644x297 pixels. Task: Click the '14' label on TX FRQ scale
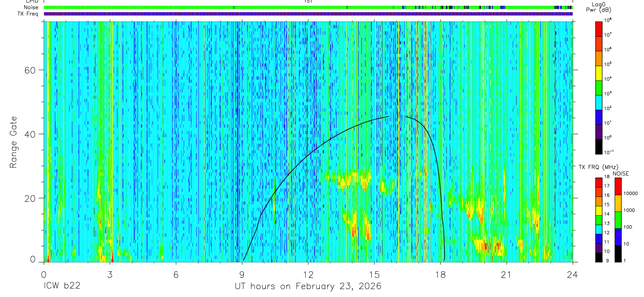606,214
